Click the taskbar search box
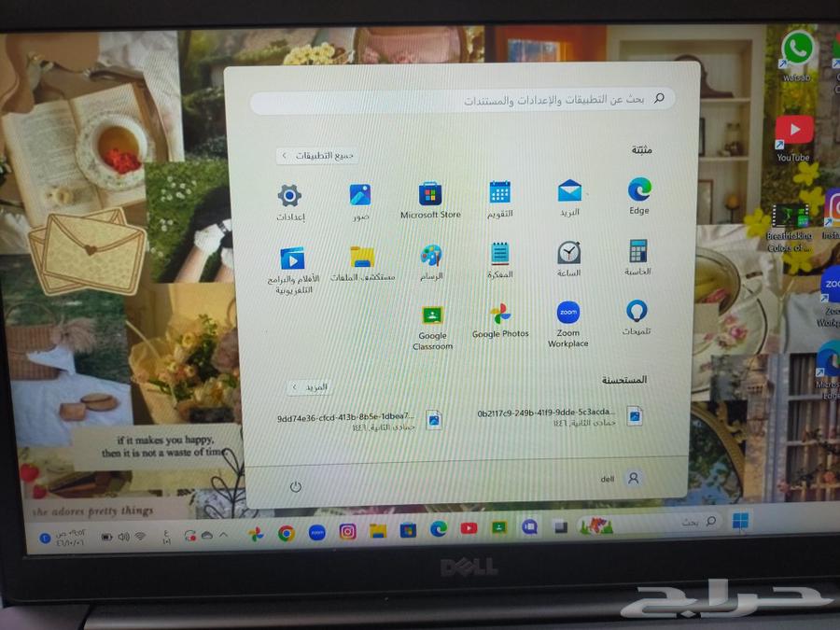Viewport: 840px width, 630px height. click(650, 523)
